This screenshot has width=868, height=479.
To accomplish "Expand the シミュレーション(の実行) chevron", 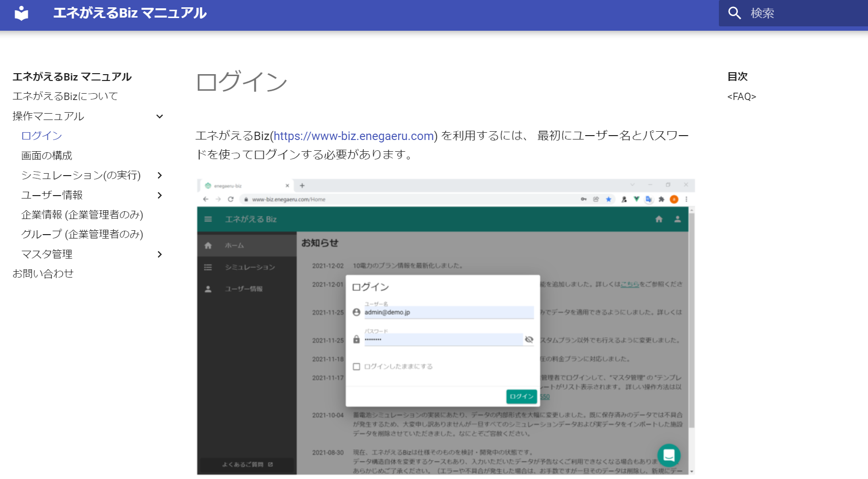I will (159, 175).
